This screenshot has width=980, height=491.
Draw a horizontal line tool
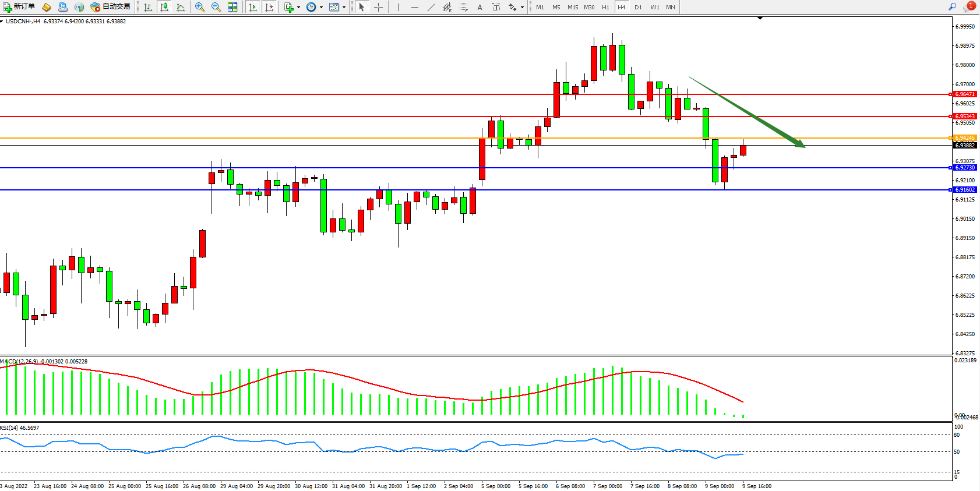pos(414,7)
